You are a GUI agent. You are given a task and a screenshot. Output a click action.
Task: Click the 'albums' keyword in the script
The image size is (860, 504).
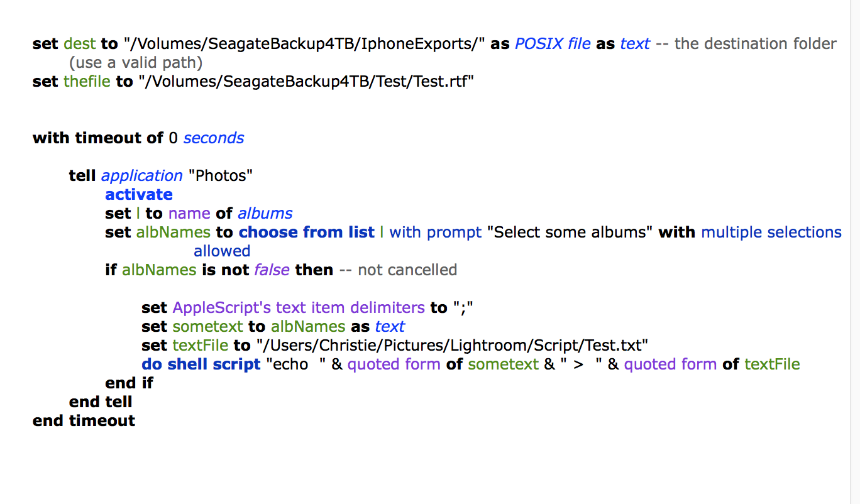pyautogui.click(x=265, y=214)
